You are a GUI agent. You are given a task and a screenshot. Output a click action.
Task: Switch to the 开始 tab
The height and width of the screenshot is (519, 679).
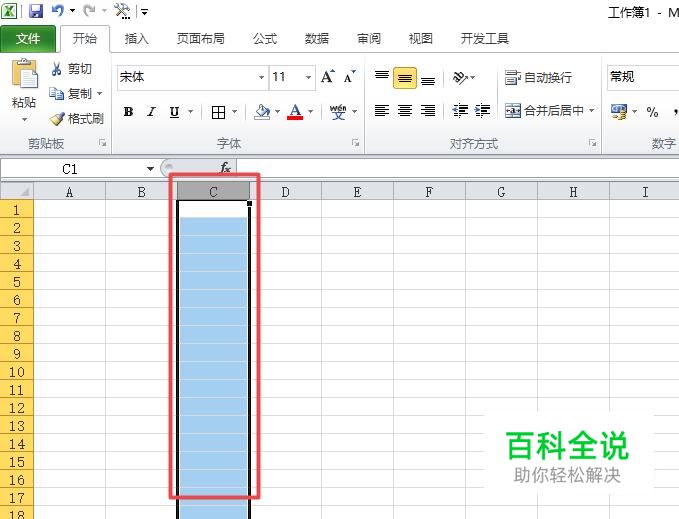84,39
